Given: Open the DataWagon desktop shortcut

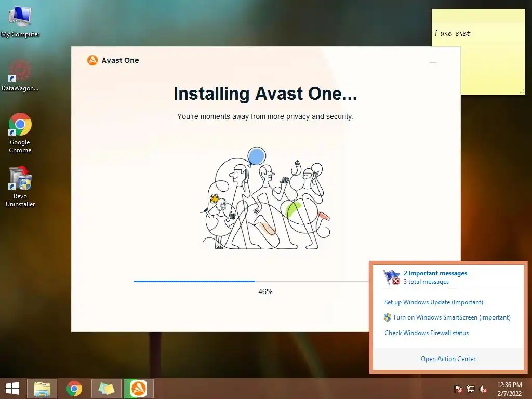Looking at the screenshot, I should coord(20,75).
